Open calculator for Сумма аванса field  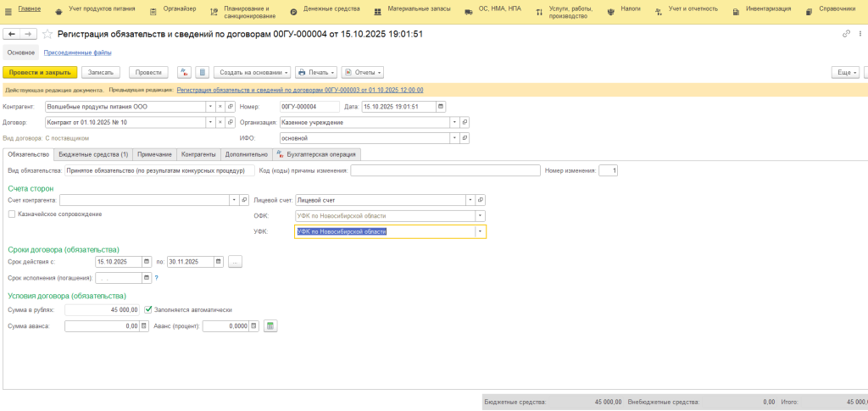[x=144, y=325]
